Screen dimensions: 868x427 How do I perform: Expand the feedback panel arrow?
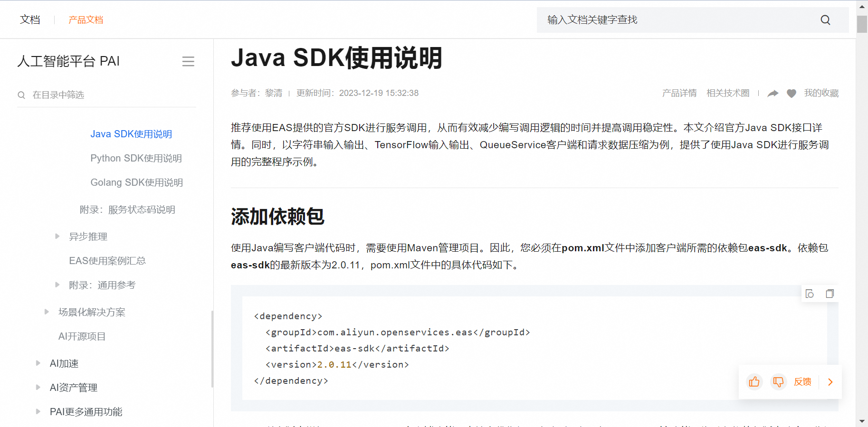(830, 382)
